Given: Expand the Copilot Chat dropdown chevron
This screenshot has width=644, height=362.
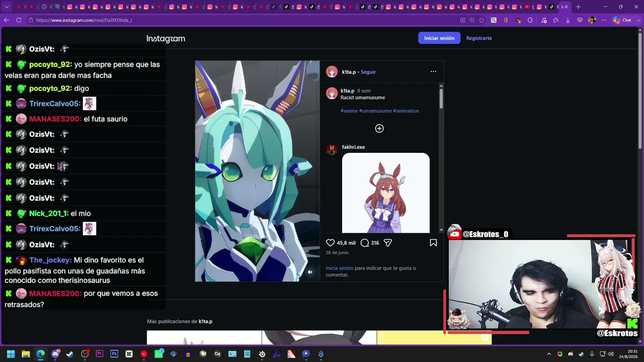Looking at the screenshot, I should pos(637,20).
